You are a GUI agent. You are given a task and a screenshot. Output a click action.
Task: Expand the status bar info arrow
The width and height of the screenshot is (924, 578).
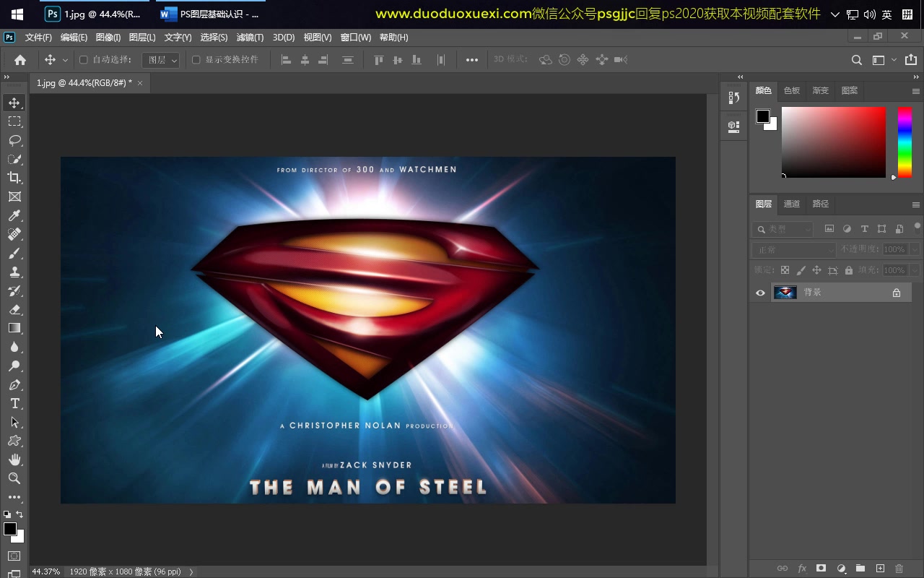point(191,571)
